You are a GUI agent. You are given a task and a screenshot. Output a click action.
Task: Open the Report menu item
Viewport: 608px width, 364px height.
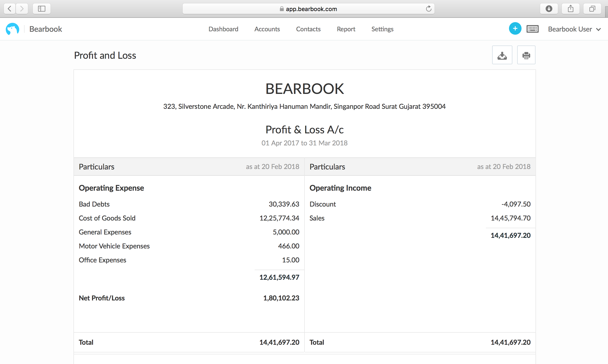coord(346,29)
